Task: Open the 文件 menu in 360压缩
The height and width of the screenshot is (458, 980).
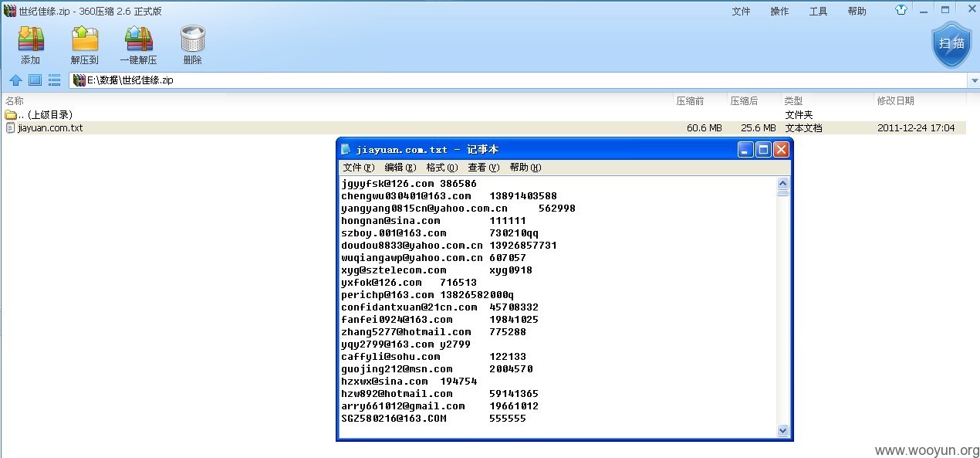Action: [741, 11]
